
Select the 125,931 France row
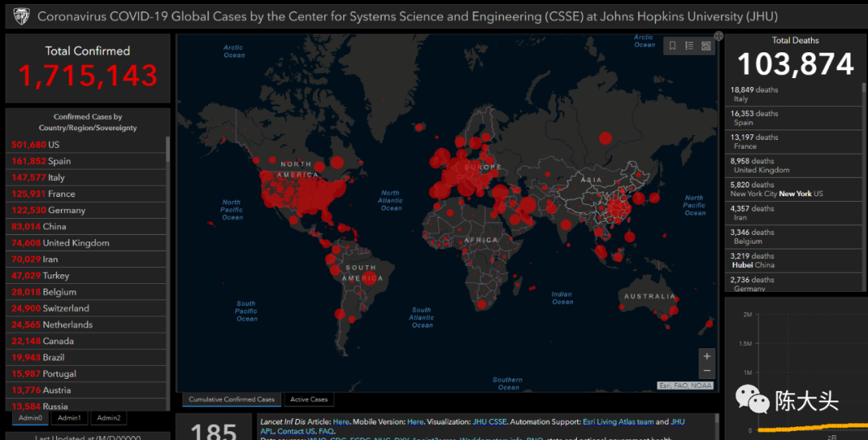(x=86, y=194)
